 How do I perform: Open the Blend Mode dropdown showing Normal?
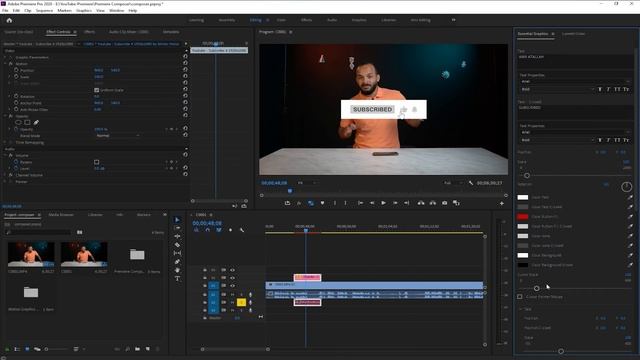click(118, 136)
